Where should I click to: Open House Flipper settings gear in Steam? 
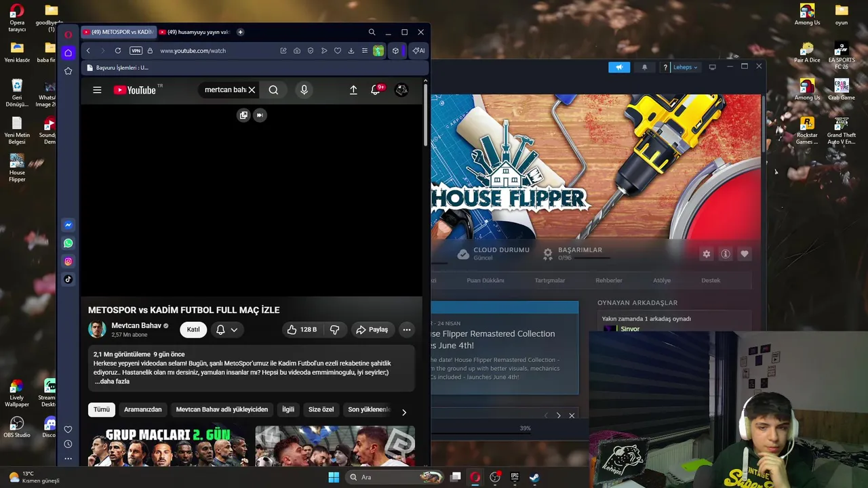click(x=707, y=253)
